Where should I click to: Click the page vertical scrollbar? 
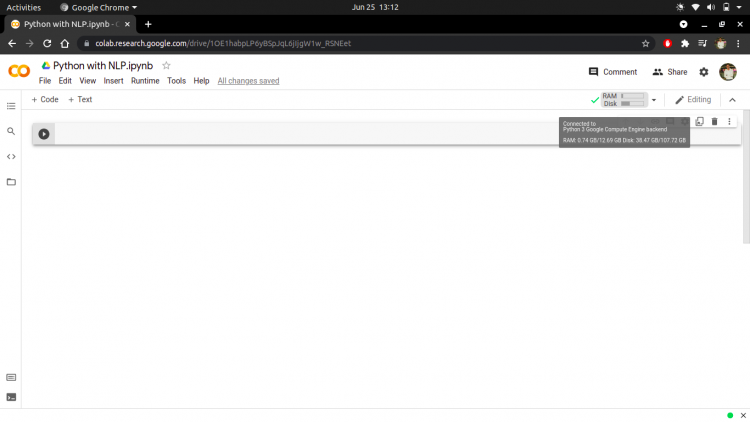(x=746, y=177)
